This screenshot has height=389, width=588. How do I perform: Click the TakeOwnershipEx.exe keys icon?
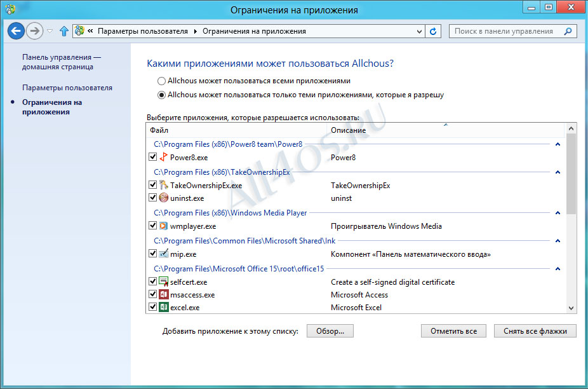[163, 185]
